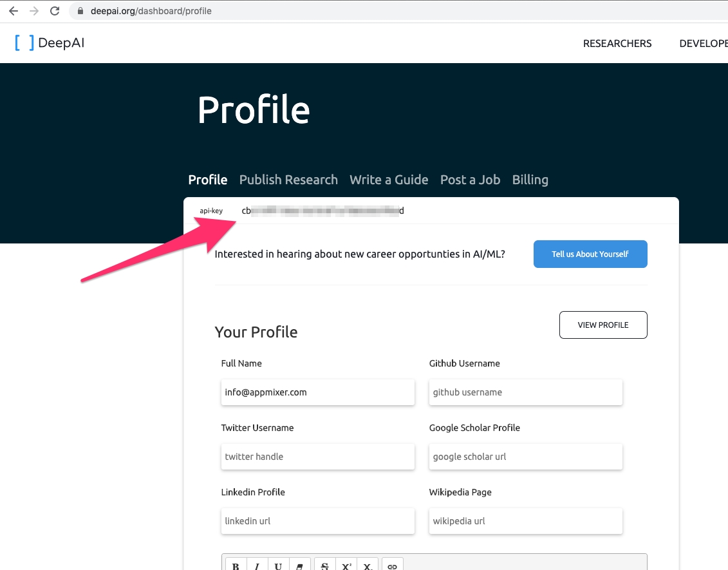Apply superscript in the editor toolbar
728x570 pixels.
click(346, 565)
